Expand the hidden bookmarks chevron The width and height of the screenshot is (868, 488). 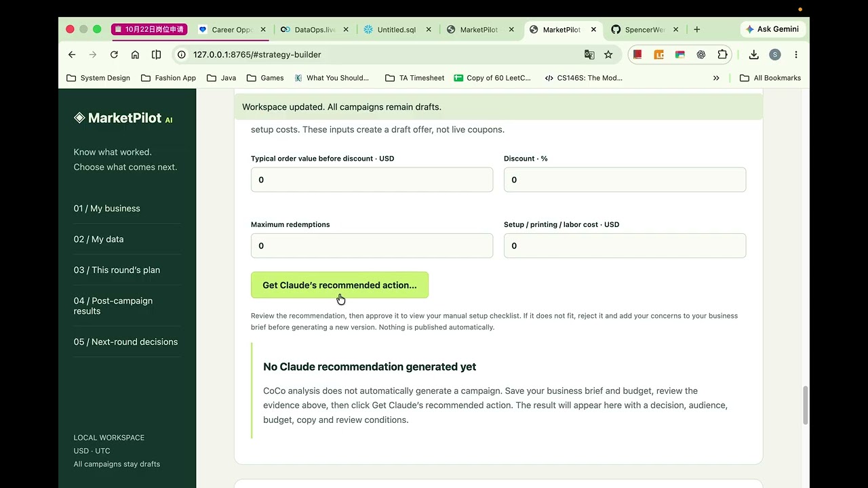(x=716, y=78)
